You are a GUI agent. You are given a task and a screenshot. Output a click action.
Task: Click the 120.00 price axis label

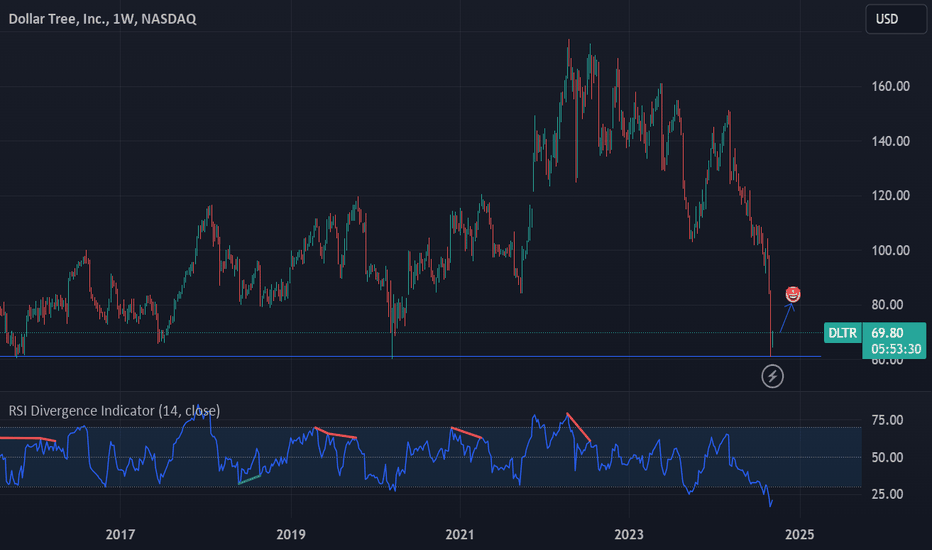click(890, 196)
